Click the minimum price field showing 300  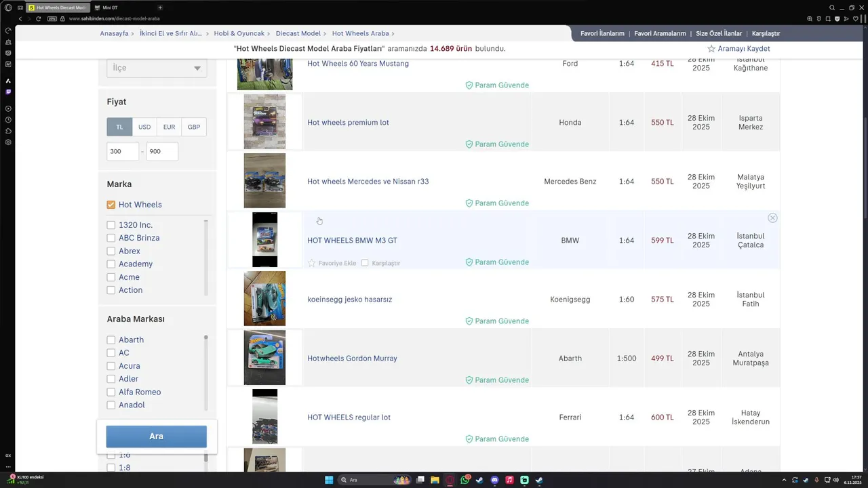coord(123,152)
